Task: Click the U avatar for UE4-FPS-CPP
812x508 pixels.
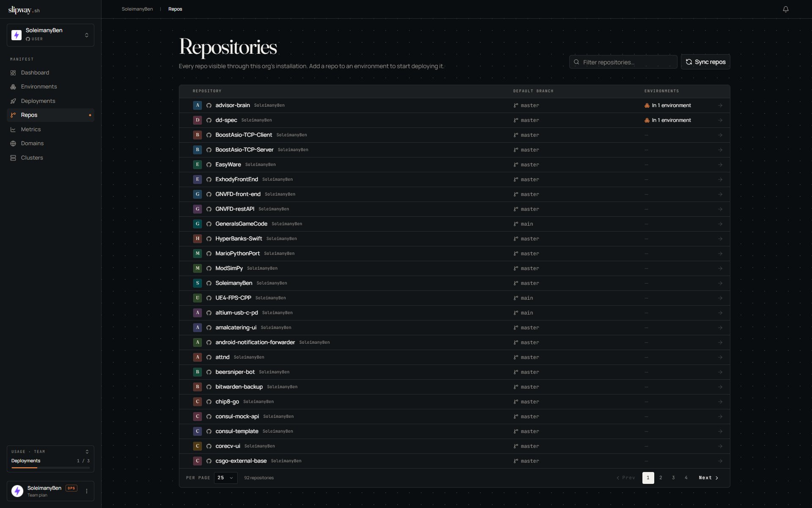Action: tap(197, 298)
